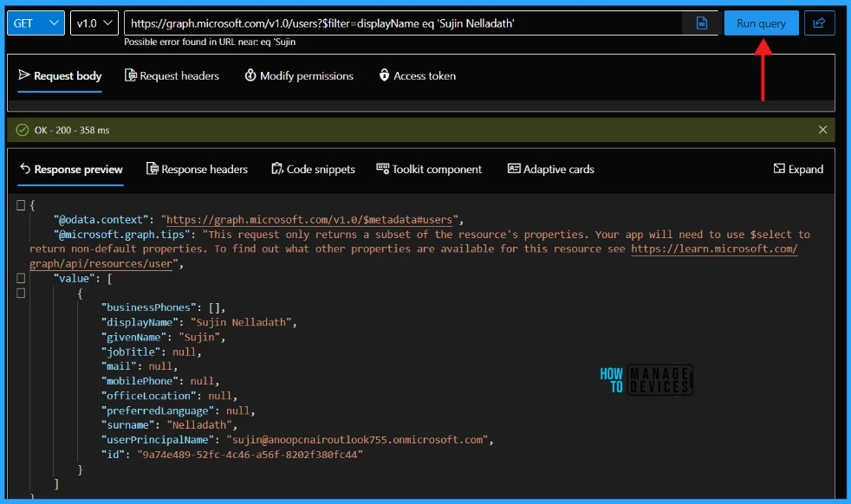
Task: Click the "mail" null line
Action: pyautogui.click(x=139, y=366)
